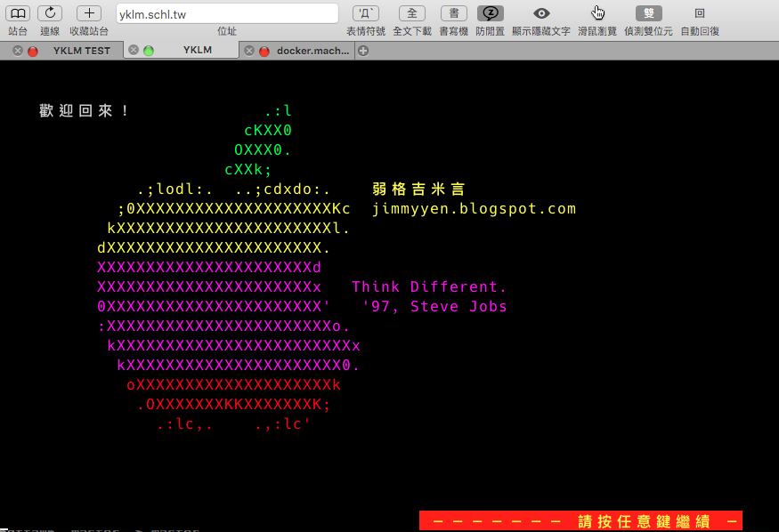Toggle show hidden text (顯示隱藏文字) eye
Viewport: 779px width, 532px height.
coord(541,13)
